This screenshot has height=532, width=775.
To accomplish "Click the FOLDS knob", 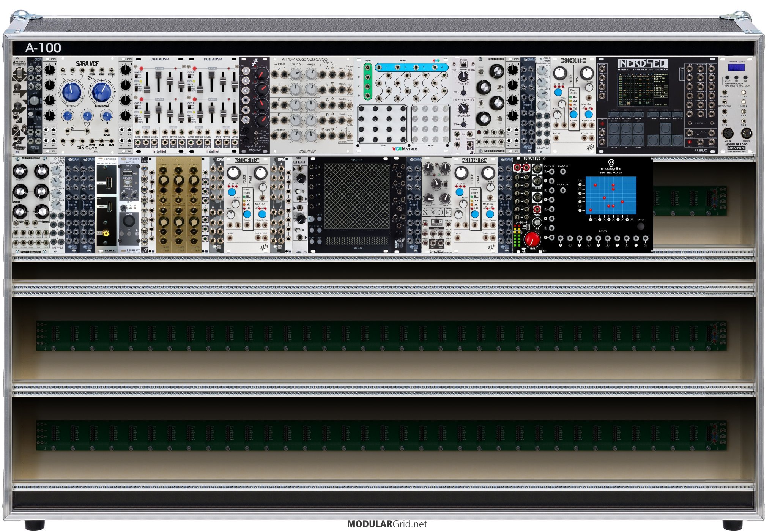I will [463, 76].
